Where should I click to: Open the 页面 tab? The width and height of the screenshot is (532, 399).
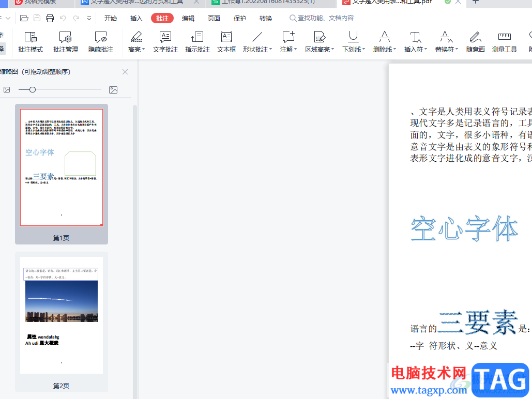(214, 18)
